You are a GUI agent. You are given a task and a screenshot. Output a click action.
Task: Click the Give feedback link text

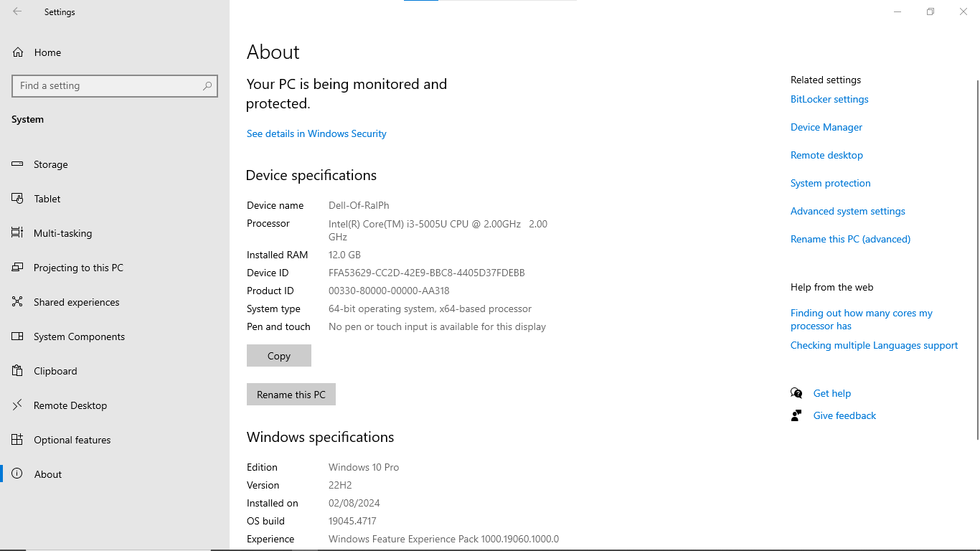coord(844,415)
